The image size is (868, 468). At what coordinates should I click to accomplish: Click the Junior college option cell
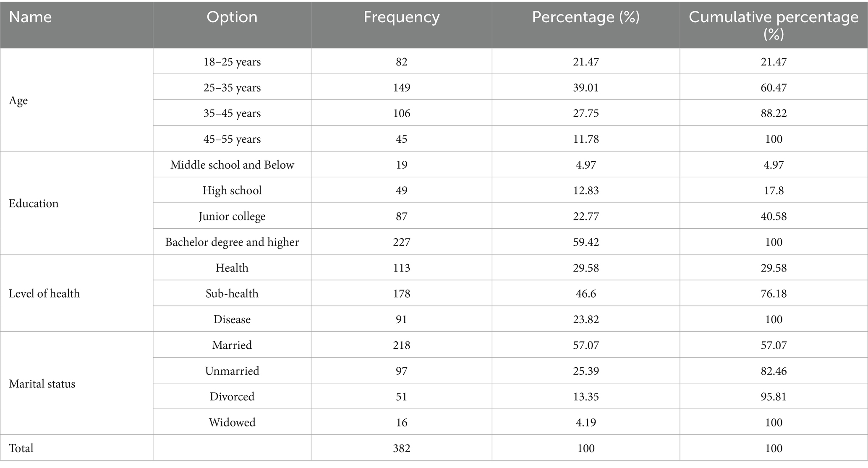pyautogui.click(x=232, y=217)
